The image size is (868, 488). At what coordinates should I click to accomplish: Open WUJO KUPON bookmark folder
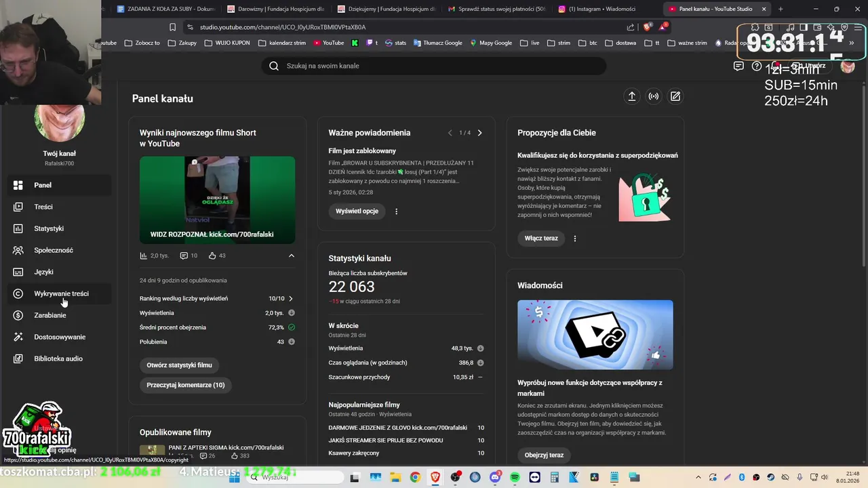pos(226,43)
